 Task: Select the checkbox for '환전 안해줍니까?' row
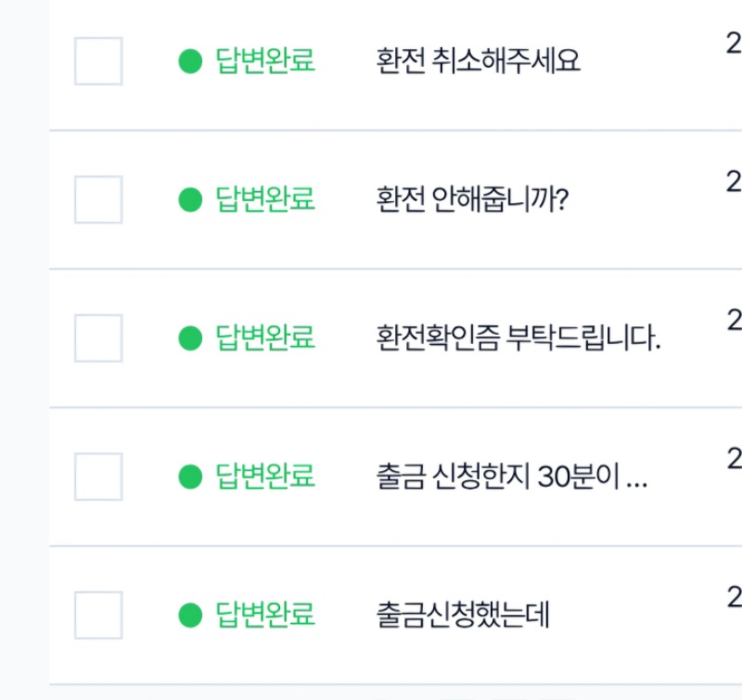click(98, 199)
